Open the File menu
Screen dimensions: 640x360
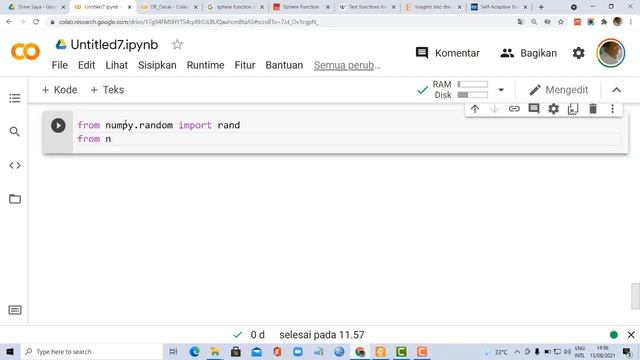click(x=60, y=65)
